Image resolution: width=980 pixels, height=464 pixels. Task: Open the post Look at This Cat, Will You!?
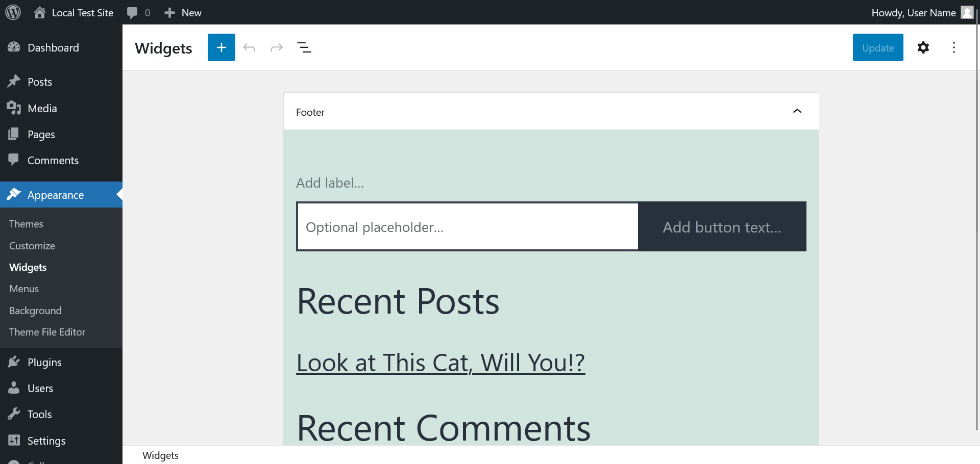tap(440, 363)
